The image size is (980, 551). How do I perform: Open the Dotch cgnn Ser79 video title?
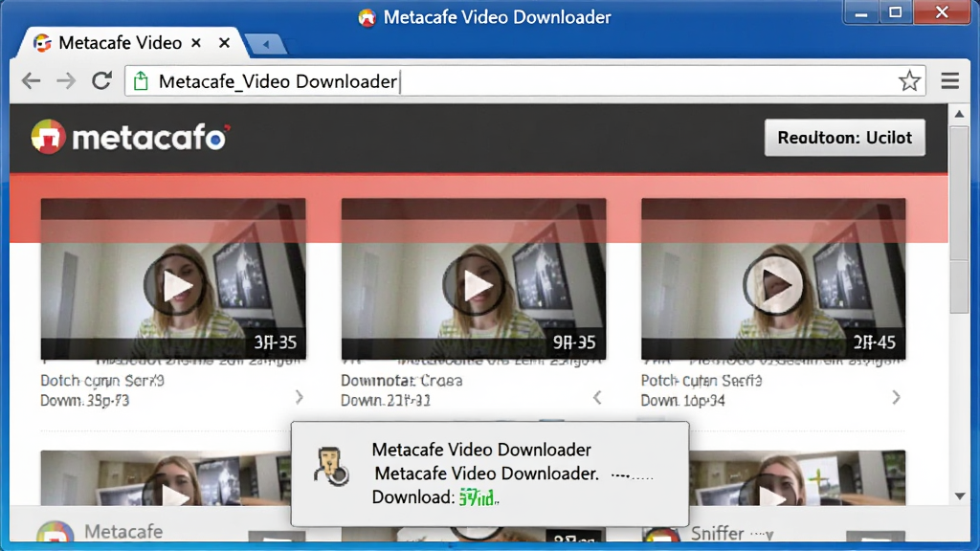[102, 381]
